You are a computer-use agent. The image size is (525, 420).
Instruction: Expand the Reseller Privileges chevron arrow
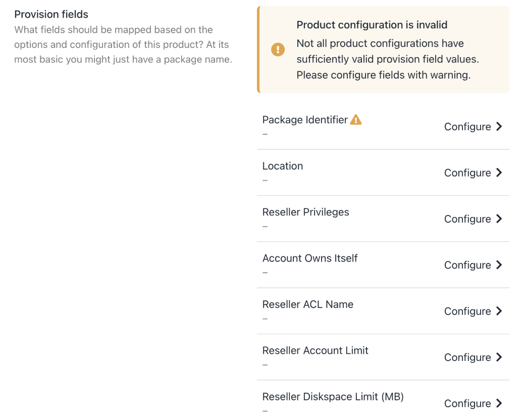tap(499, 219)
